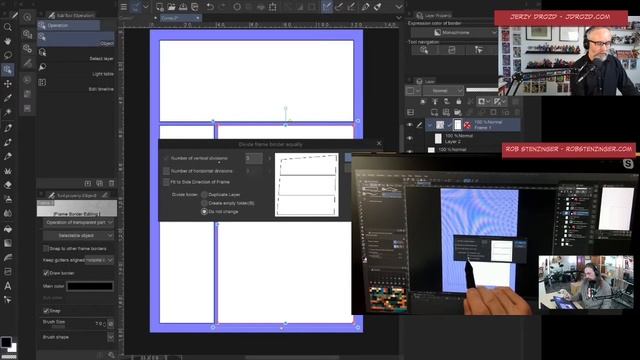This screenshot has width=640, height=360.
Task: Select the Fill bucket tool
Action: [x=7, y=229]
